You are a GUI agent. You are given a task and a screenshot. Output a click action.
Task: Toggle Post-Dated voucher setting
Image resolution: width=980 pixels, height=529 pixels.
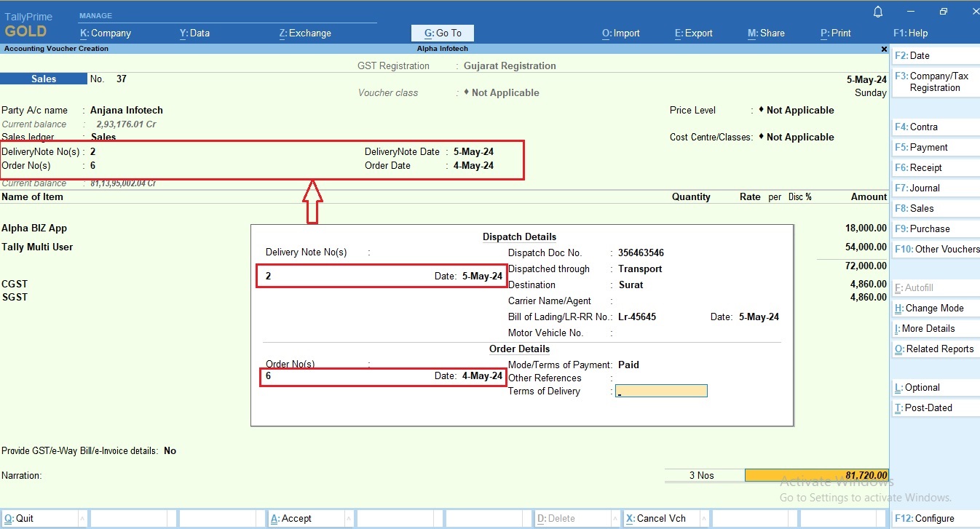point(920,407)
